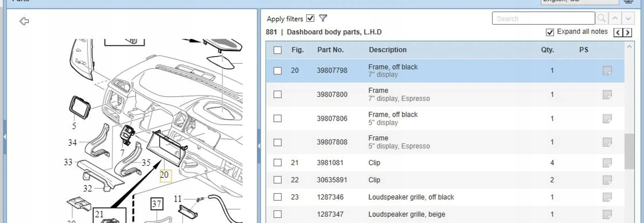
Task: Select callout 35 in the diagram
Action: coord(146,163)
